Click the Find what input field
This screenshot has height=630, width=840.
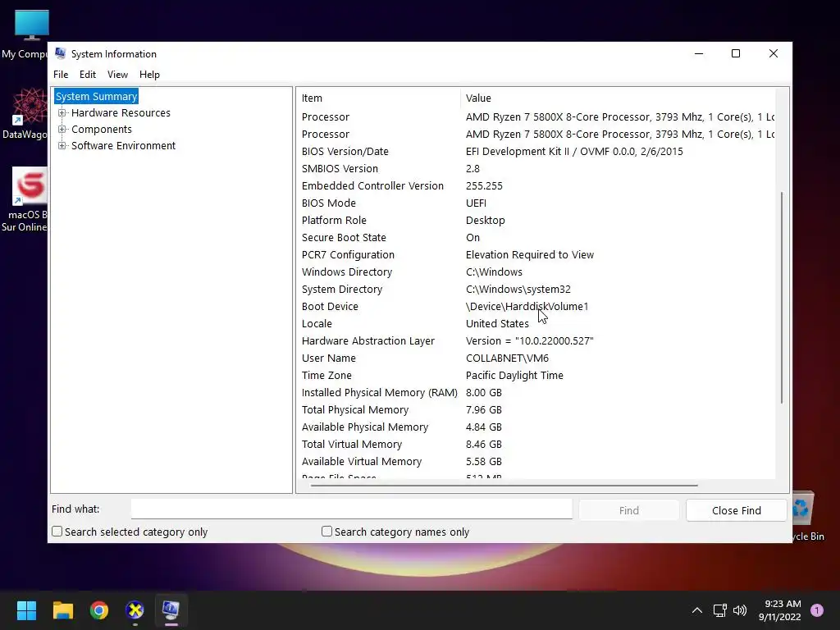click(x=351, y=509)
